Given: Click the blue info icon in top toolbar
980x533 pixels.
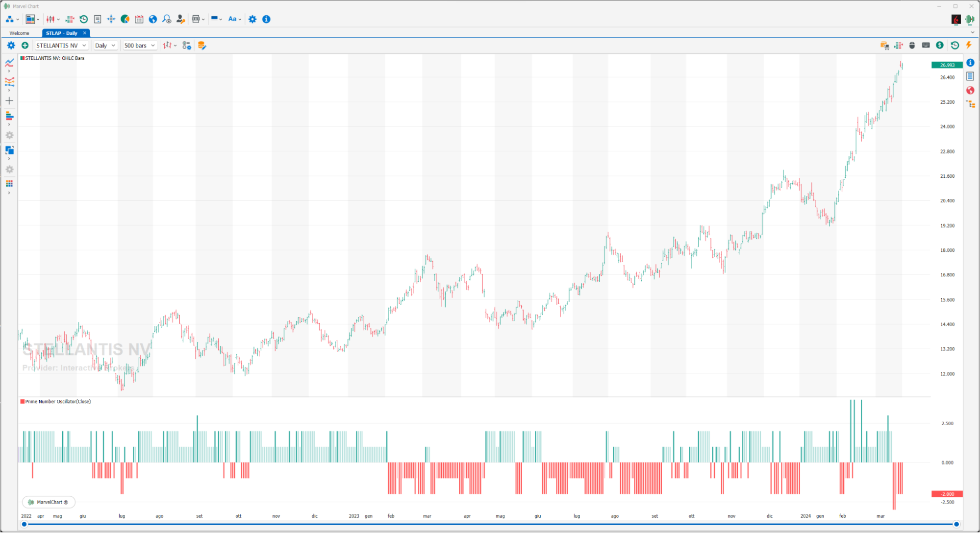Looking at the screenshot, I should 266,19.
